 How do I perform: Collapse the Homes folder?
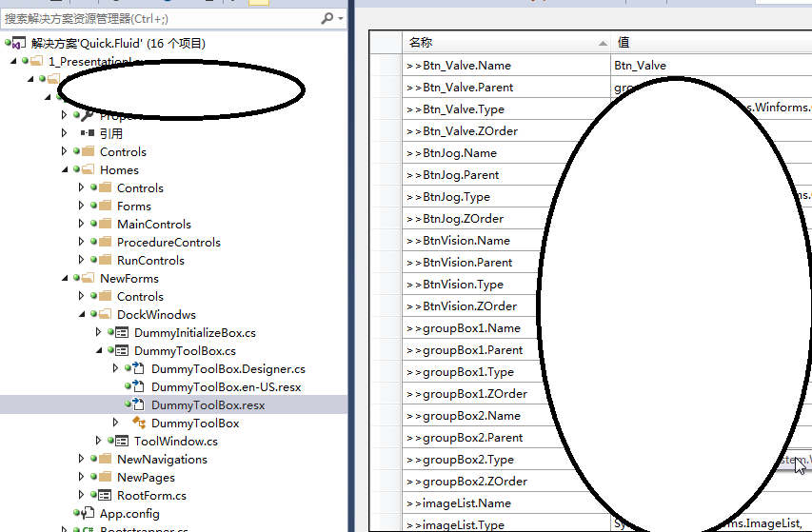[x=66, y=169]
